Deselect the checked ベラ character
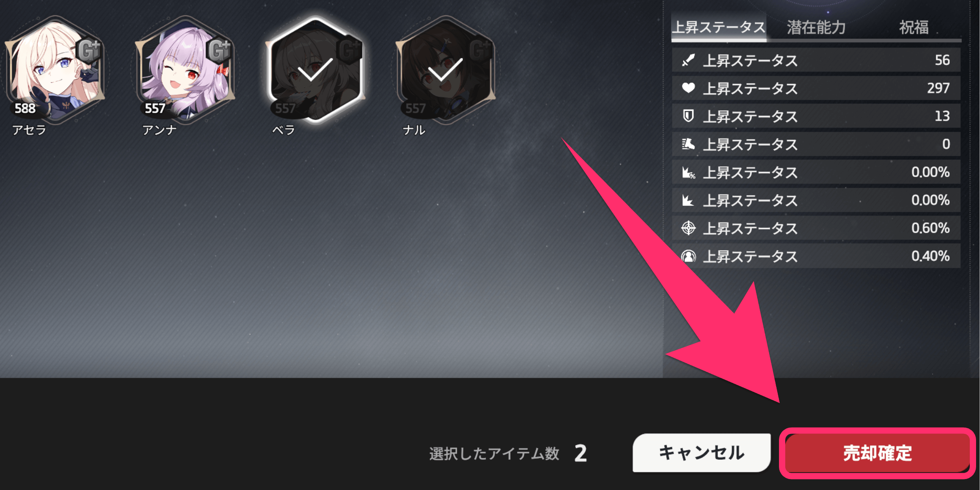Image resolution: width=980 pixels, height=490 pixels. 315,69
